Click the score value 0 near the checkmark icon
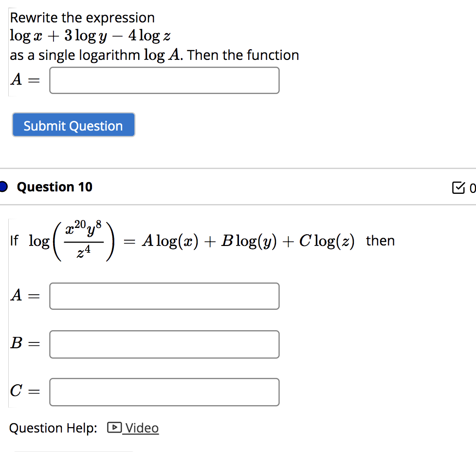This screenshot has height=452, width=476. (473, 188)
